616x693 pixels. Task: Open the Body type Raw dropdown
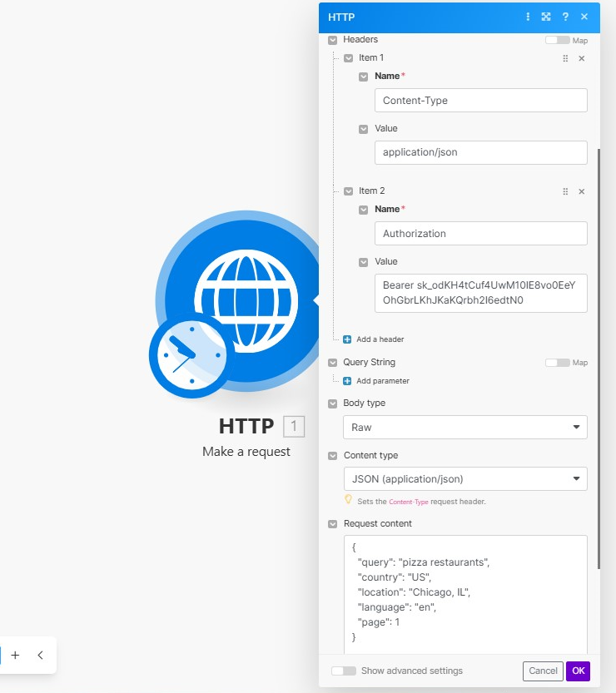click(x=465, y=428)
